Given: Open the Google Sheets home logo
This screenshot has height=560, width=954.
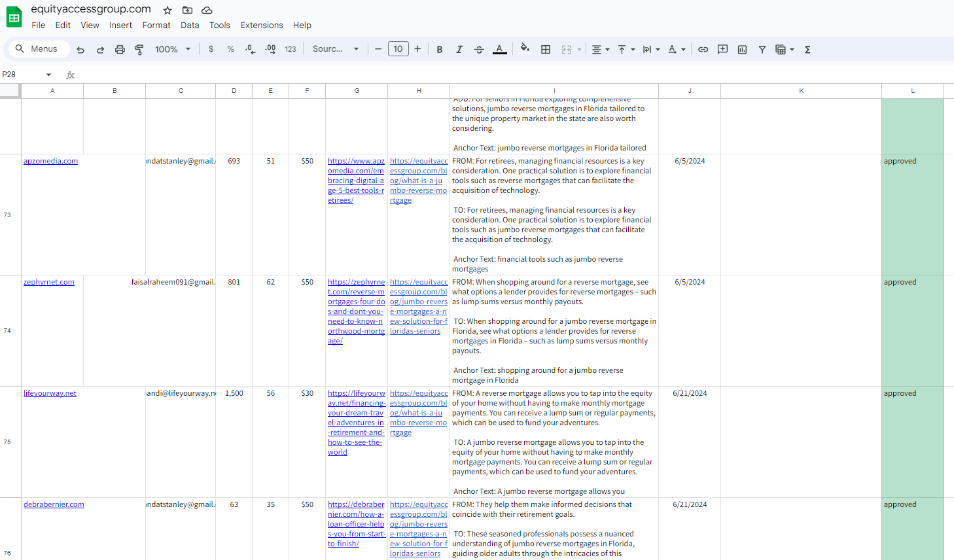Looking at the screenshot, I should click(x=14, y=17).
